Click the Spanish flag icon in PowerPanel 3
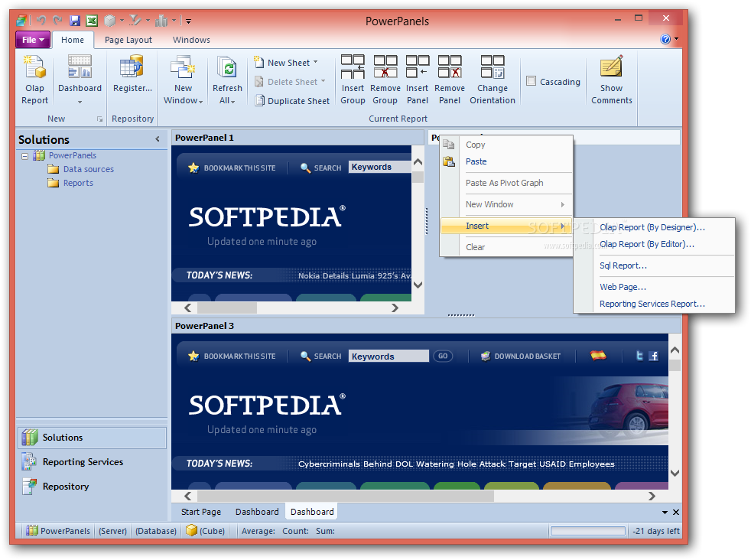 pos(598,356)
